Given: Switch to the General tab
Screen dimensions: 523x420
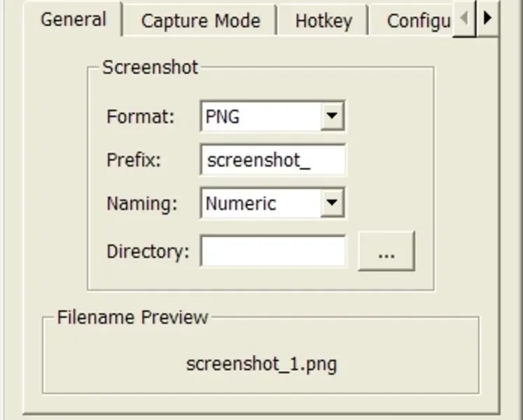Looking at the screenshot, I should click(73, 20).
